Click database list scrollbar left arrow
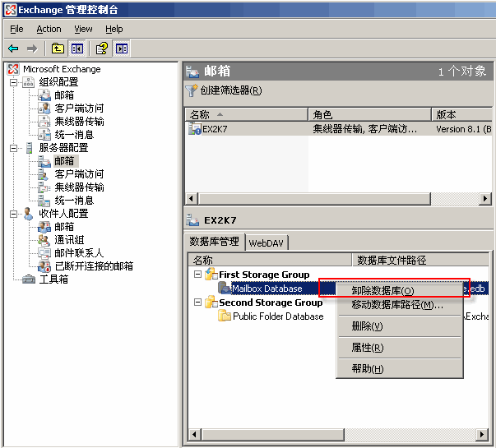Image resolution: width=496 pixels, height=448 pixels. tap(195, 434)
